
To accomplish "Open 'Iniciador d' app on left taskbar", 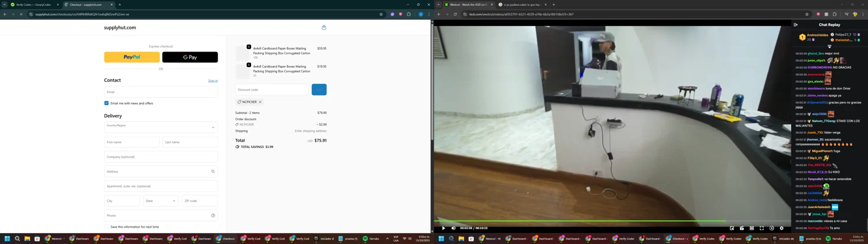I will [x=324, y=238].
